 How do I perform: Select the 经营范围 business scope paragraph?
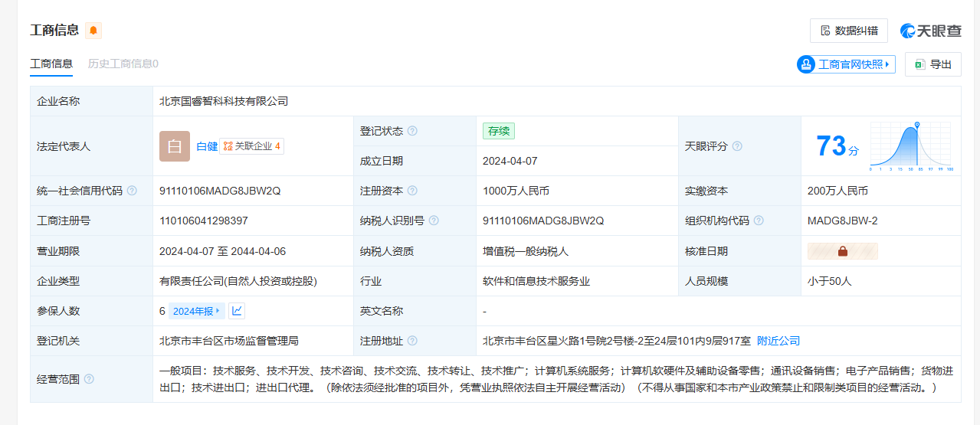pyautogui.click(x=556, y=379)
